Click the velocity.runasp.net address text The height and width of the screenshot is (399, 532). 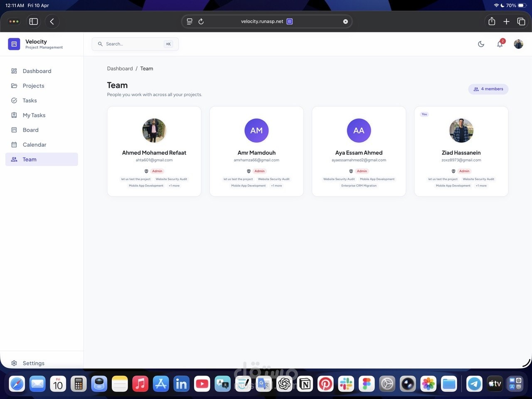tap(262, 22)
